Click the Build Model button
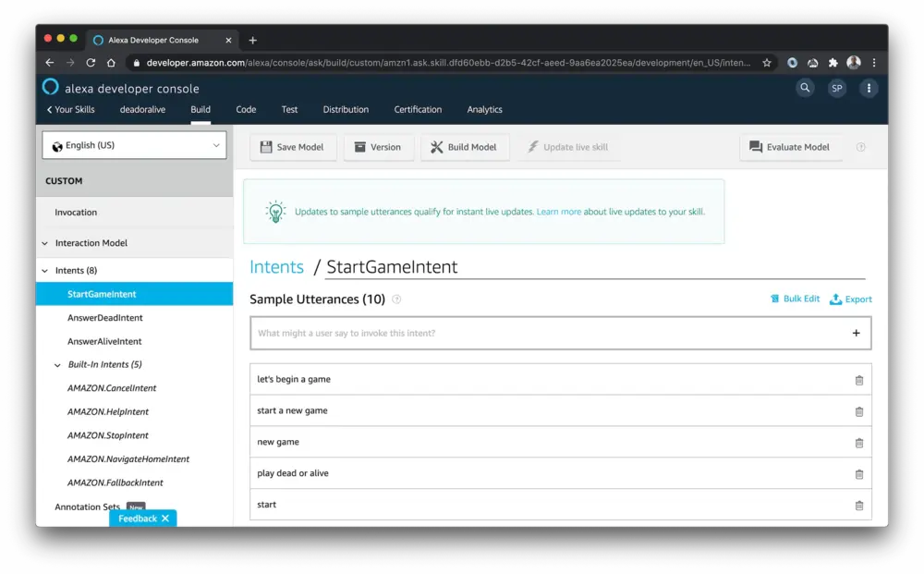This screenshot has height=574, width=924. click(x=464, y=147)
